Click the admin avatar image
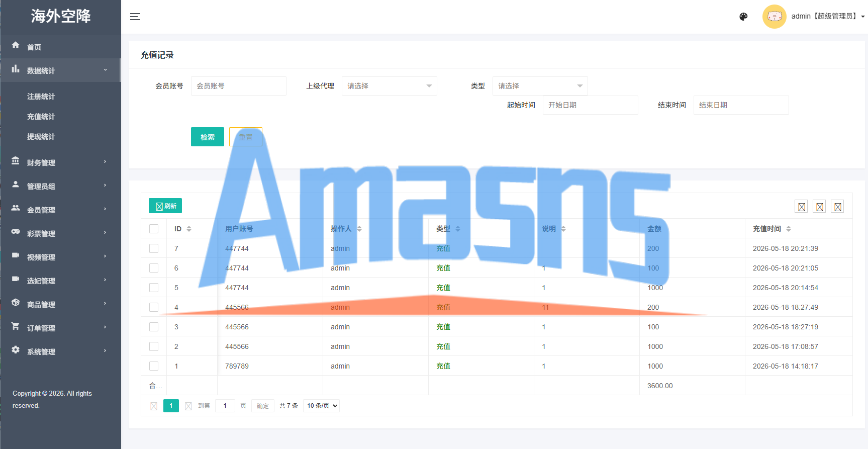 click(774, 17)
